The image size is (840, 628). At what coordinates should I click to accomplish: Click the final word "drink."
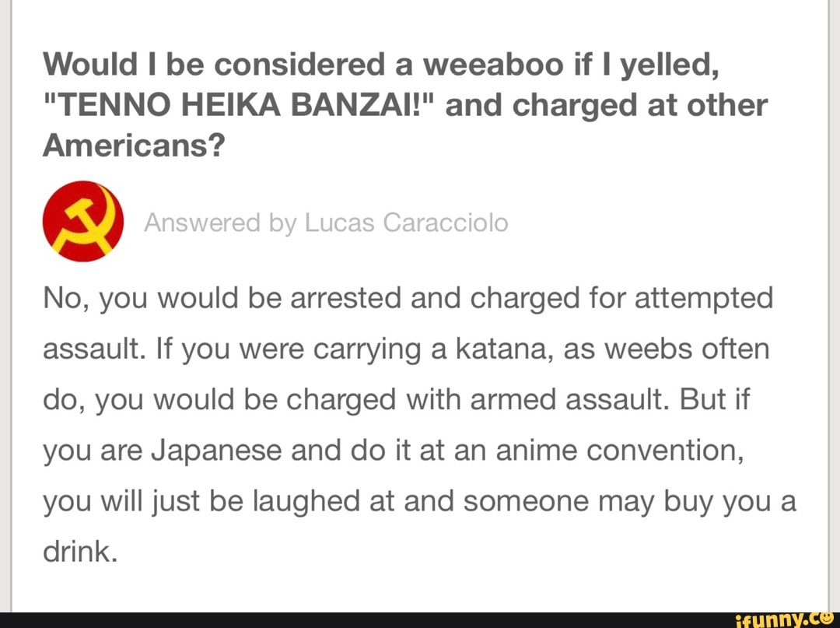click(x=80, y=552)
